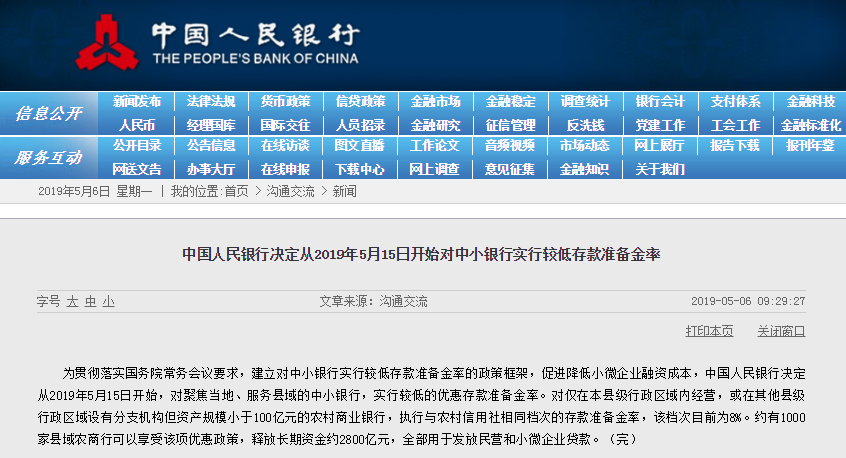Image resolution: width=846 pixels, height=458 pixels.
Task: Select 在线访谈 navigation item
Action: click(x=286, y=146)
